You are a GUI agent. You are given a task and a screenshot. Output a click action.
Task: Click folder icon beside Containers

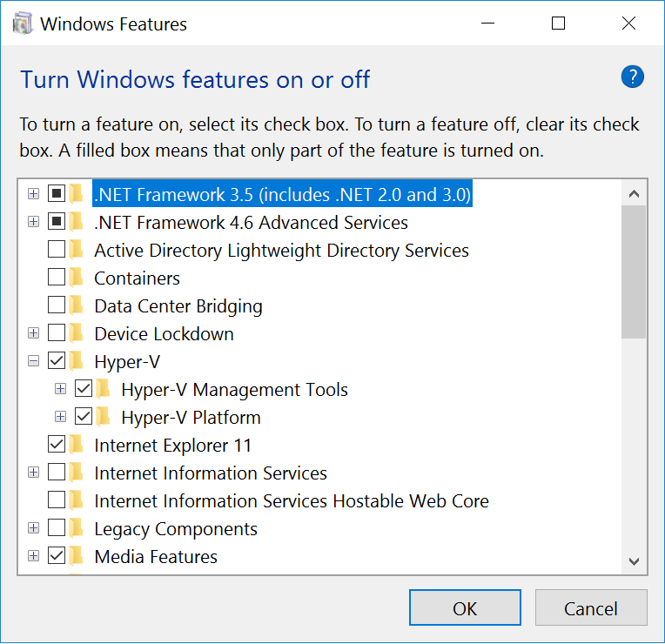point(77,278)
